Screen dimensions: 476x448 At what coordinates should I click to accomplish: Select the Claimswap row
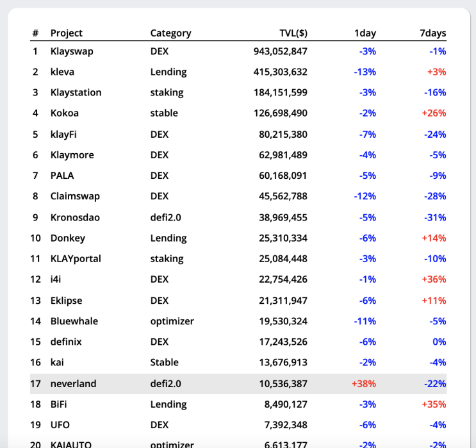[238, 196]
